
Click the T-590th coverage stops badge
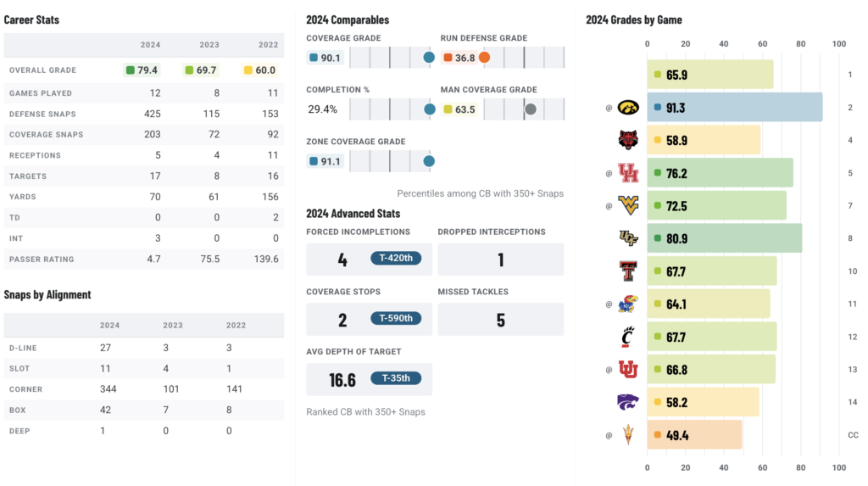click(396, 318)
